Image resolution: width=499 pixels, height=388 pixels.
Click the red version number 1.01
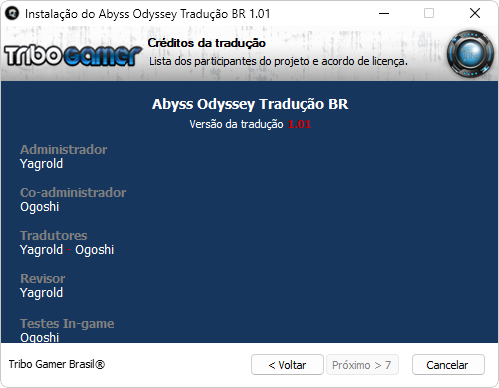point(299,124)
